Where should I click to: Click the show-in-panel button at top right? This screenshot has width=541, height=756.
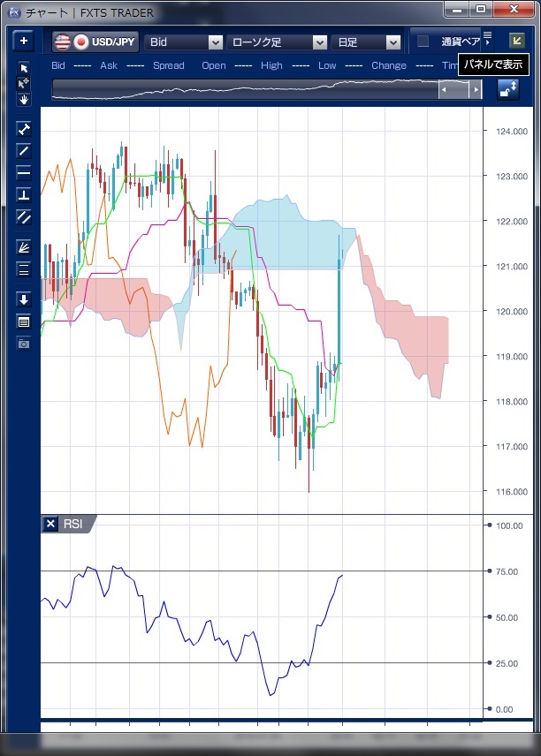516,41
